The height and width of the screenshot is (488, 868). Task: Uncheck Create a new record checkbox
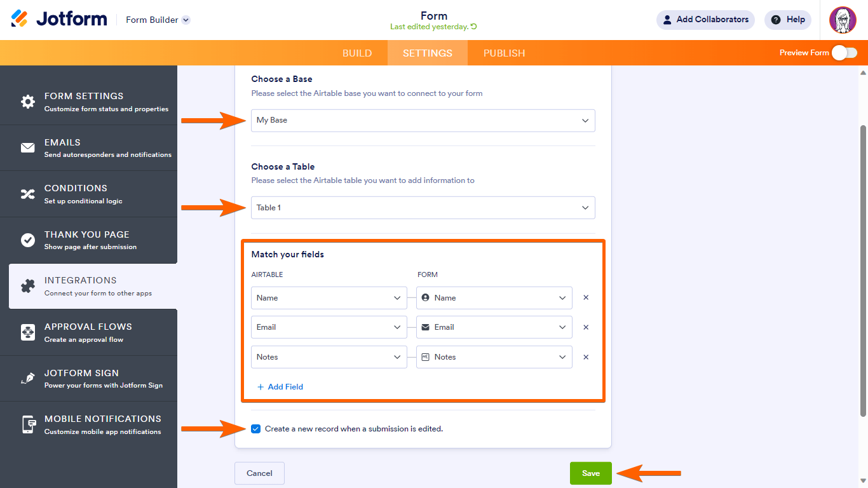(255, 429)
